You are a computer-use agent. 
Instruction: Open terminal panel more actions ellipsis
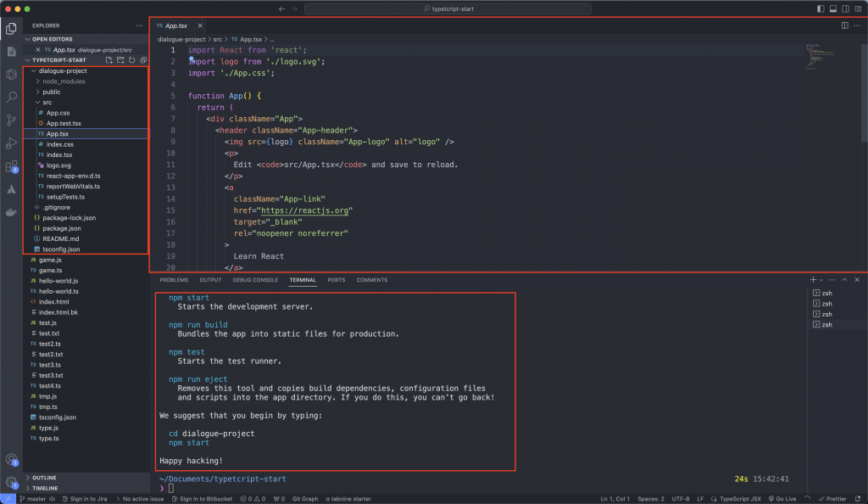tap(832, 280)
